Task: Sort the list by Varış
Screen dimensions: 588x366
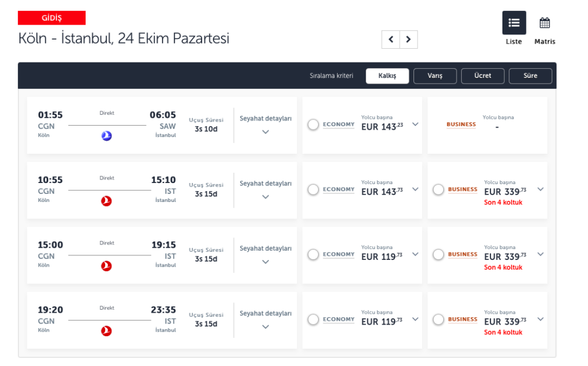Action: tap(435, 76)
